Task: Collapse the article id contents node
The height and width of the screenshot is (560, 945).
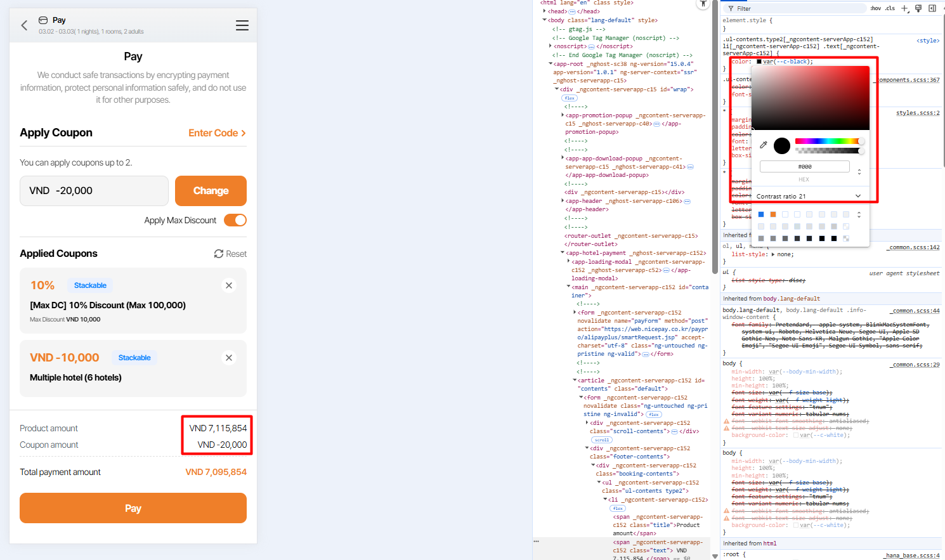Action: tap(575, 381)
